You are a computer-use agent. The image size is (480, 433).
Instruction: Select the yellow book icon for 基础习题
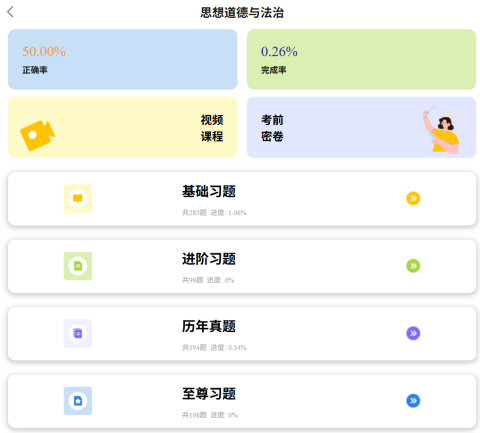tap(78, 198)
